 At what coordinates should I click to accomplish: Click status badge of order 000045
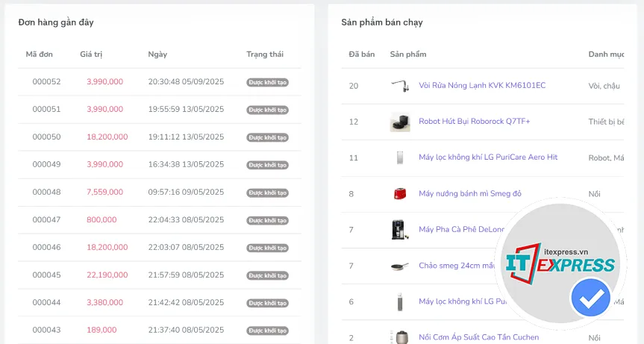[267, 275]
